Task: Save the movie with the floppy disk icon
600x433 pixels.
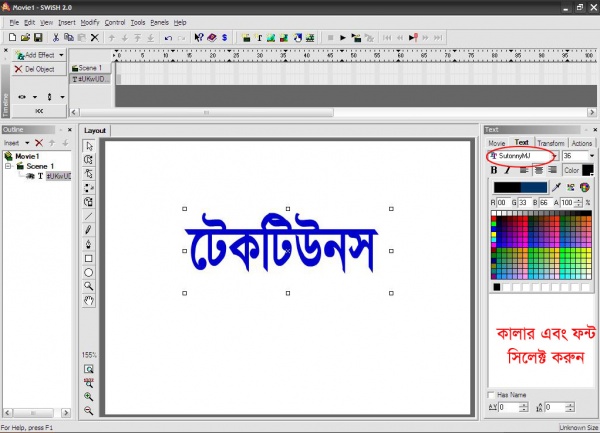Action: (38, 37)
